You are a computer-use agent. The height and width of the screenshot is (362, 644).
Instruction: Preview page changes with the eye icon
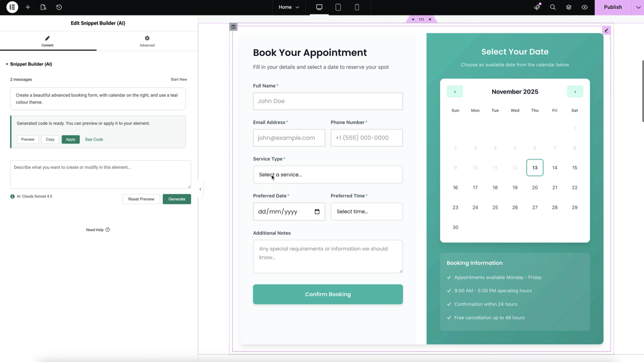[584, 7]
